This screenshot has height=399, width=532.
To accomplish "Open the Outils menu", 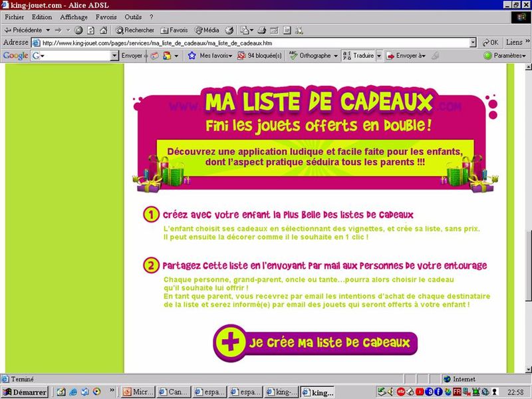I will 133,17.
